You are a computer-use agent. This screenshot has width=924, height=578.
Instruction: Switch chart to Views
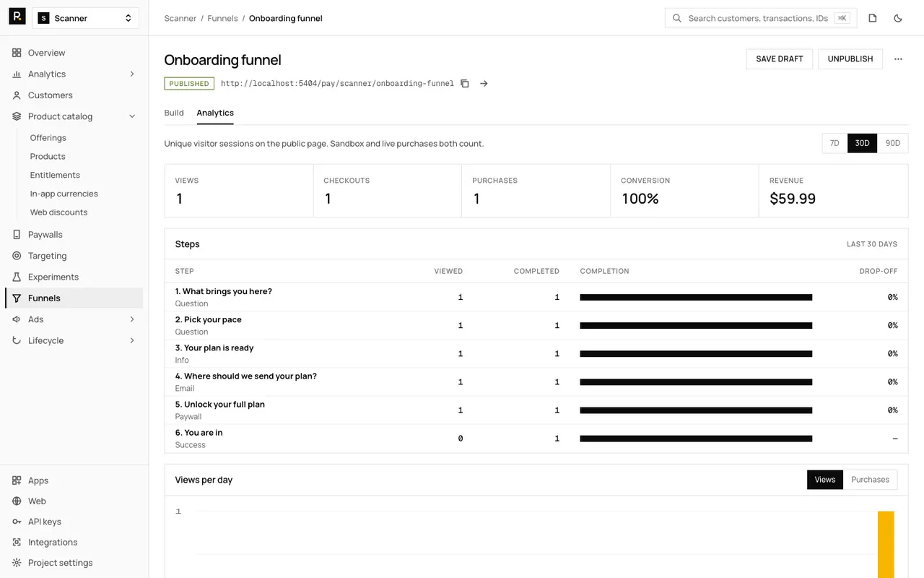coord(825,480)
